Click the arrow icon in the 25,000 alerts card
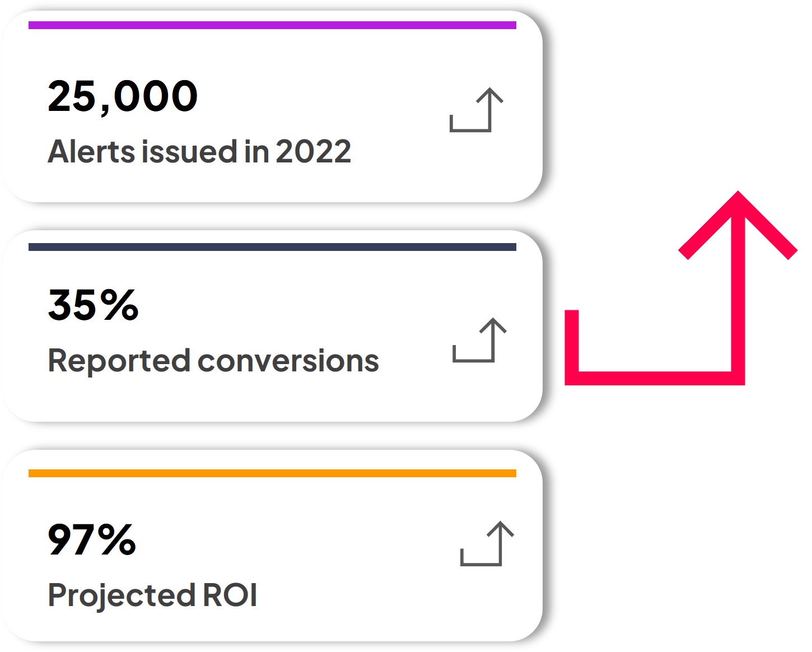Image resolution: width=812 pixels, height=652 pixels. pyautogui.click(x=477, y=110)
